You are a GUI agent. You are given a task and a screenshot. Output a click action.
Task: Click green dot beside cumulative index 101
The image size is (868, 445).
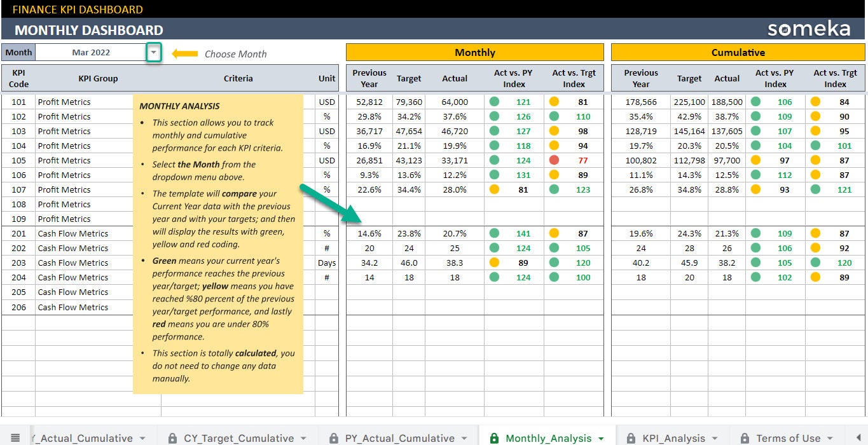tap(815, 146)
